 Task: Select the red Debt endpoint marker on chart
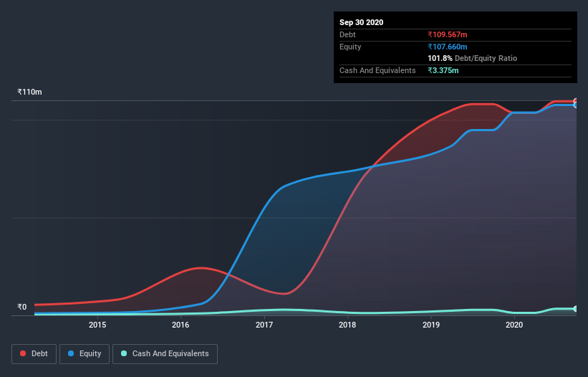(576, 101)
